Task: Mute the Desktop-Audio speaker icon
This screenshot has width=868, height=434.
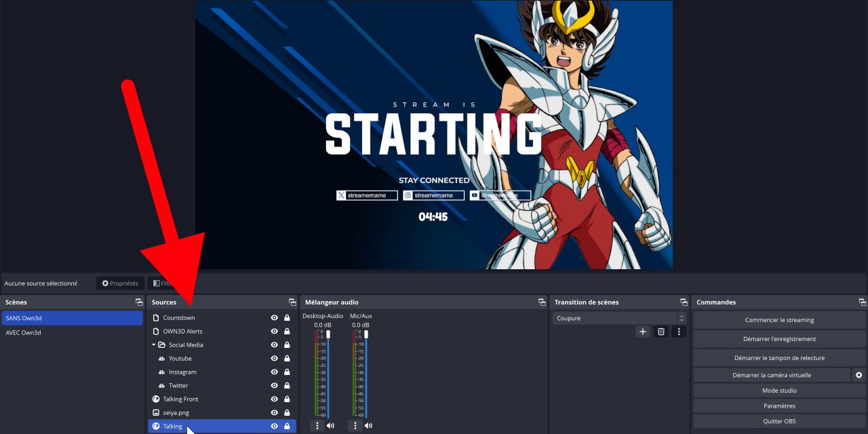Action: click(x=330, y=426)
